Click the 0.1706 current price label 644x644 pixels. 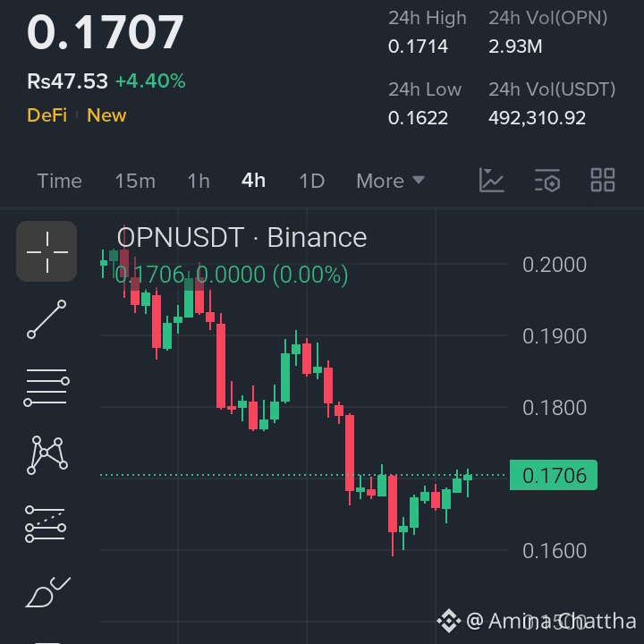[554, 475]
